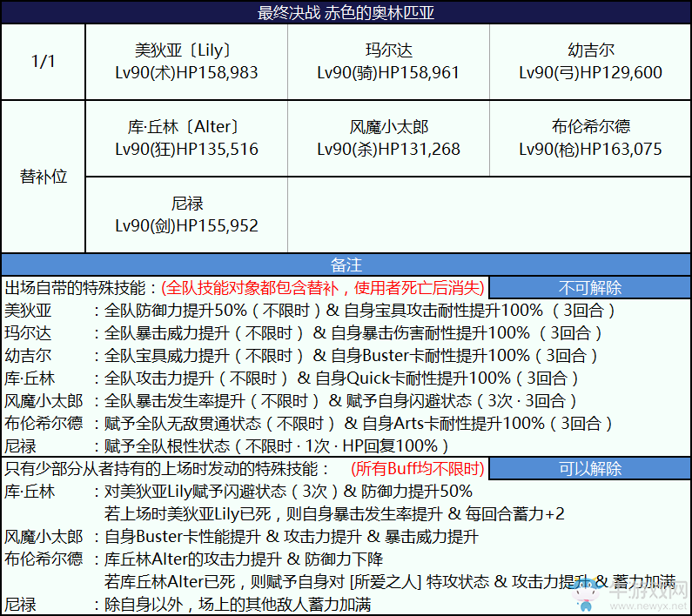Select the 库·丘林 全队攻击力提升 row

point(292,378)
